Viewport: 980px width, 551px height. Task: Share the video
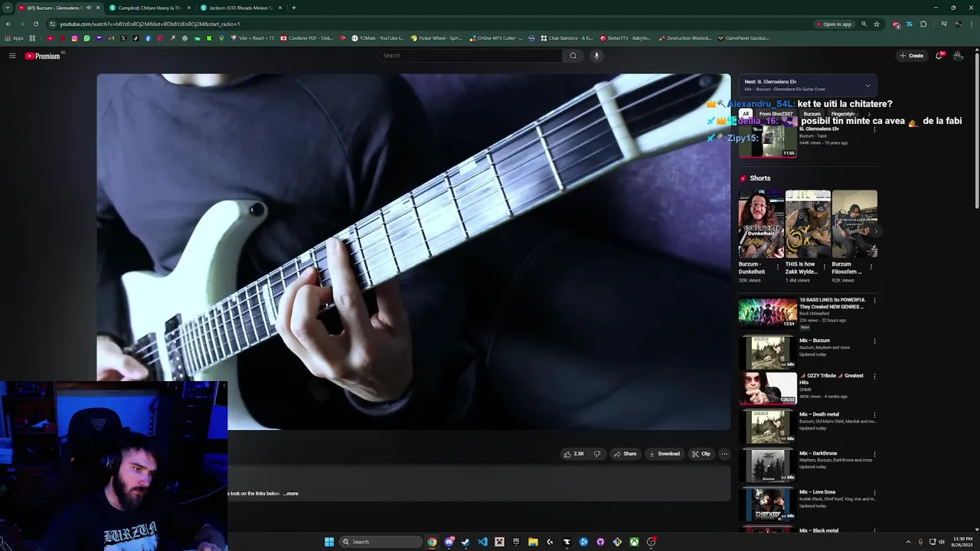point(625,454)
